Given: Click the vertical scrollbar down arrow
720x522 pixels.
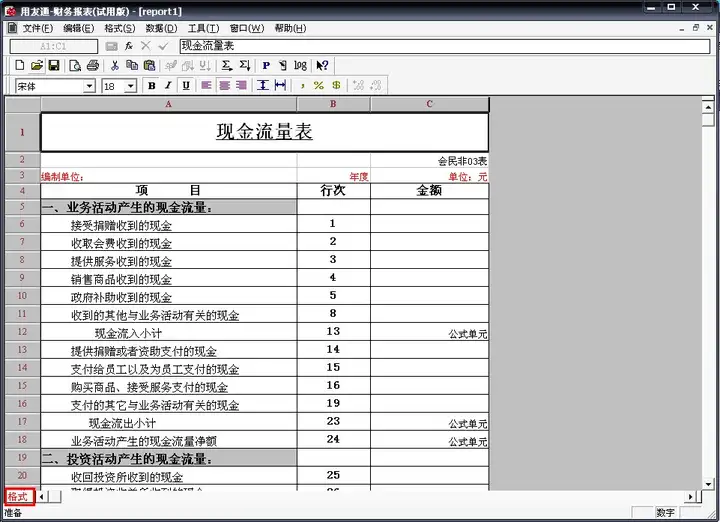Looking at the screenshot, I should 708,484.
